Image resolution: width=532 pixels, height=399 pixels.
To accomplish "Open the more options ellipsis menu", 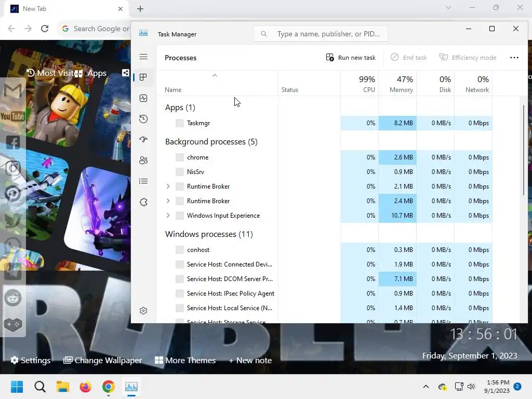I will [514, 58].
